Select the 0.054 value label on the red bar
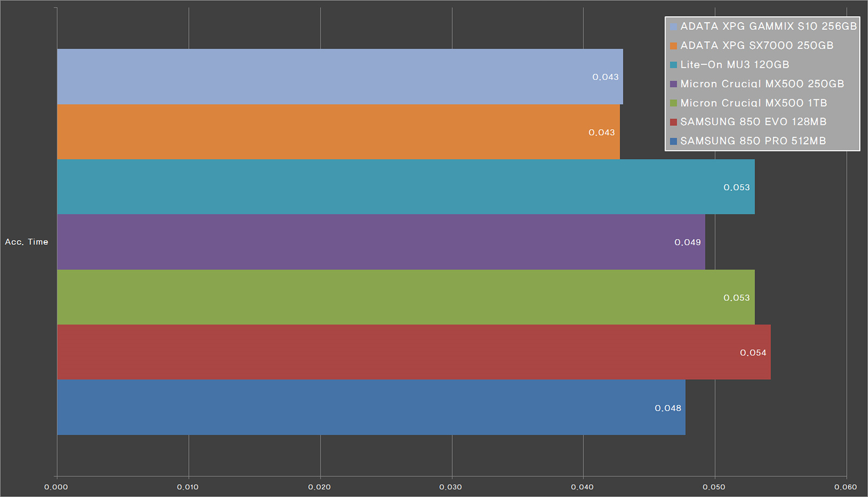 pyautogui.click(x=754, y=352)
